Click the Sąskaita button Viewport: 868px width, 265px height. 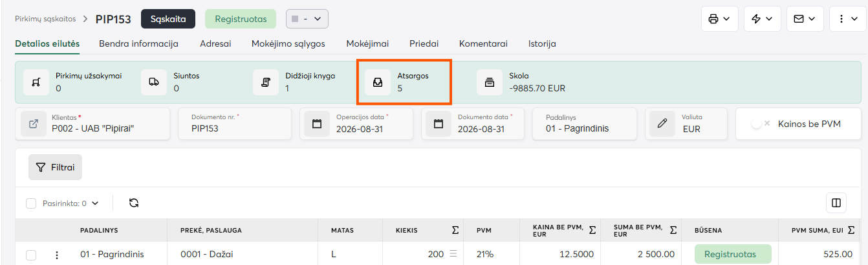(168, 19)
